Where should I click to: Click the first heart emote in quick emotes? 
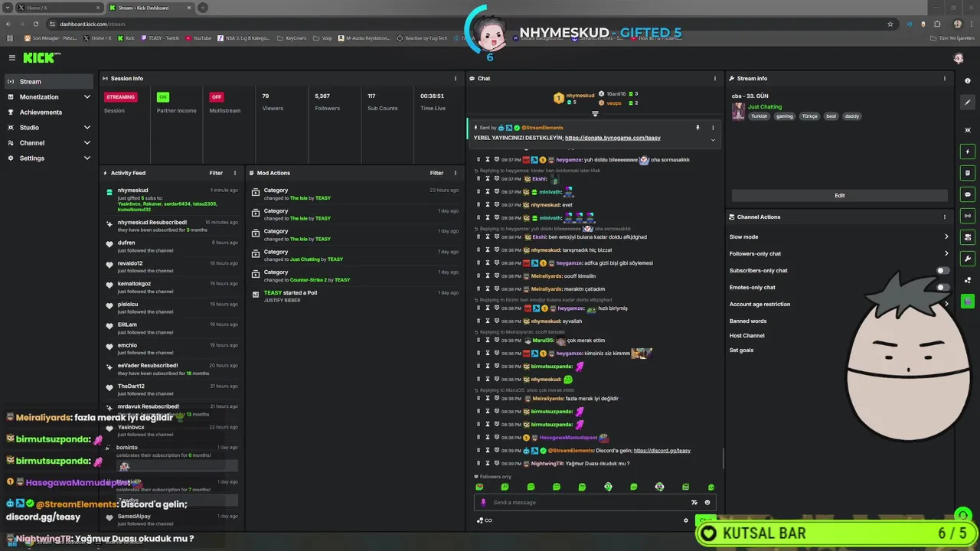[479, 487]
